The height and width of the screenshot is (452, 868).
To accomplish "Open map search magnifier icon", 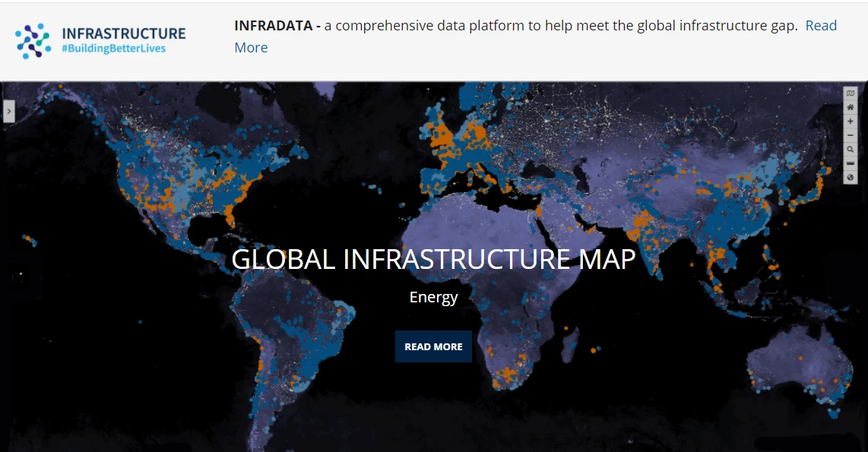I will [x=851, y=150].
